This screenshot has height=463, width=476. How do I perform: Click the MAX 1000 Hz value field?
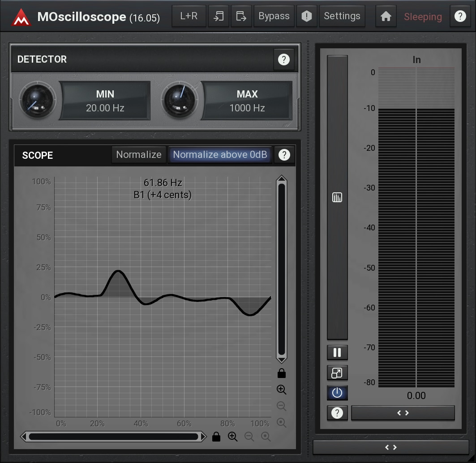tap(247, 101)
